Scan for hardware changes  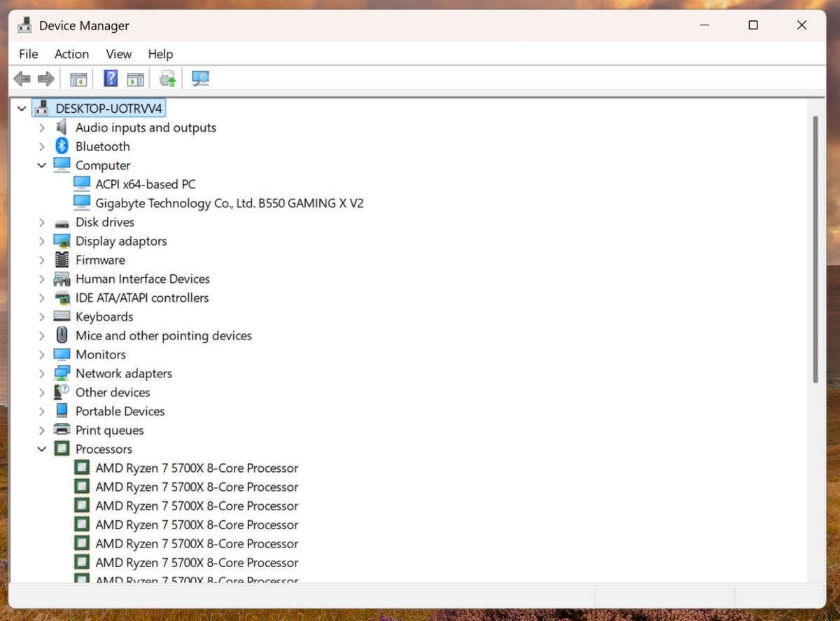click(200, 78)
